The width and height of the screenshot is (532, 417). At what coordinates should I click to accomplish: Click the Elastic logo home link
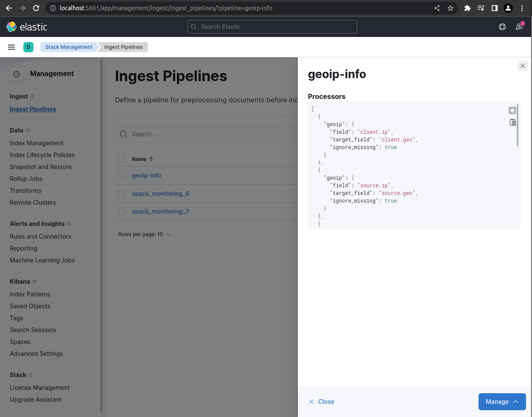(x=27, y=27)
